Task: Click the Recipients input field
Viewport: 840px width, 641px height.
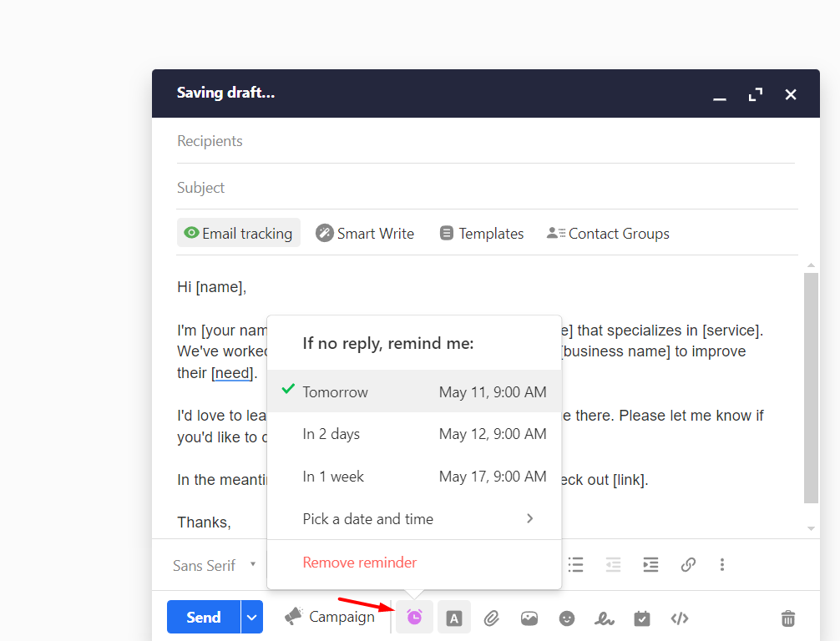Action: pyautogui.click(x=484, y=141)
